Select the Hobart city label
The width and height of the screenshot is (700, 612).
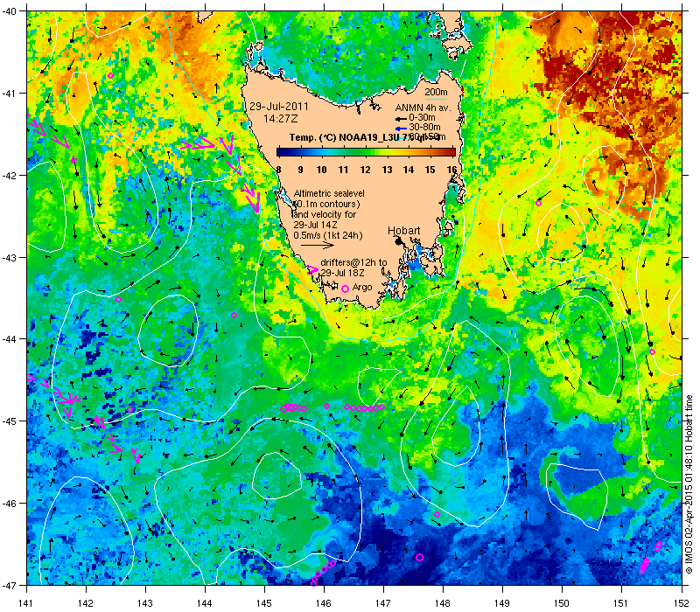click(x=403, y=231)
